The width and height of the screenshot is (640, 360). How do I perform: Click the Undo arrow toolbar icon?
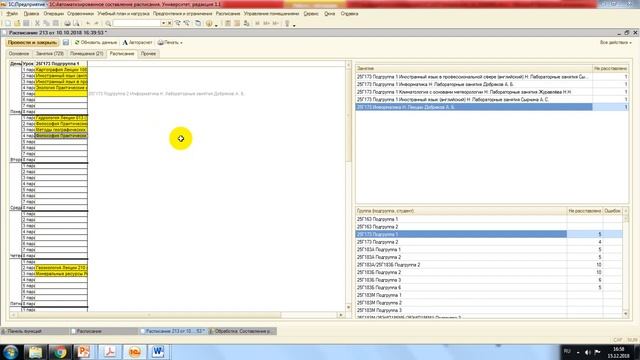click(88, 23)
